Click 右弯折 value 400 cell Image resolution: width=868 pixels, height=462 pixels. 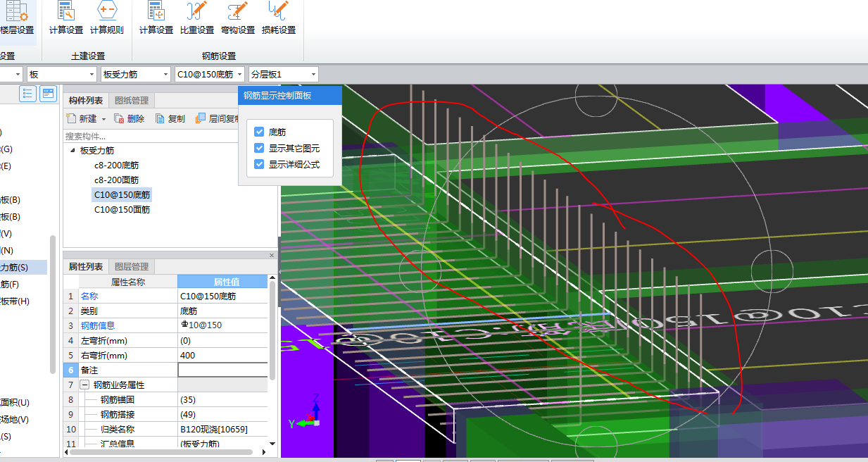click(x=222, y=355)
